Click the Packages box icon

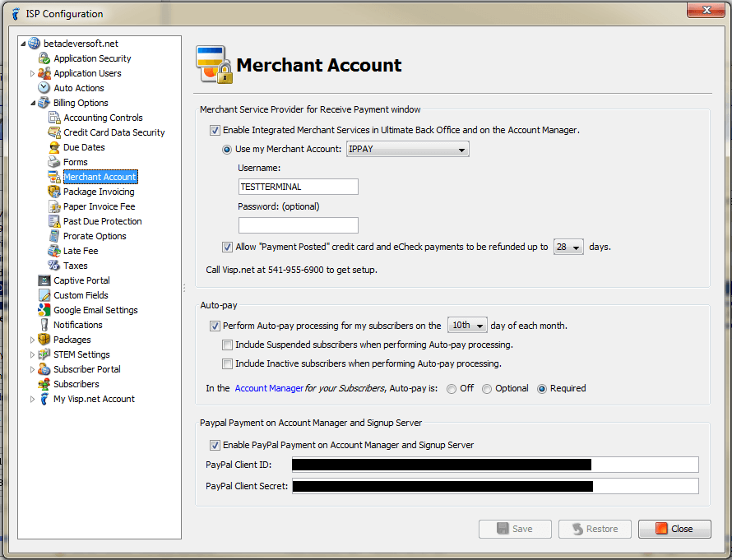(44, 340)
